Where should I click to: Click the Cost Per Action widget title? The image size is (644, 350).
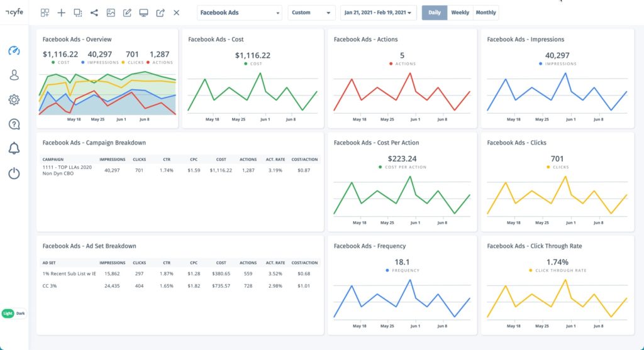376,143
